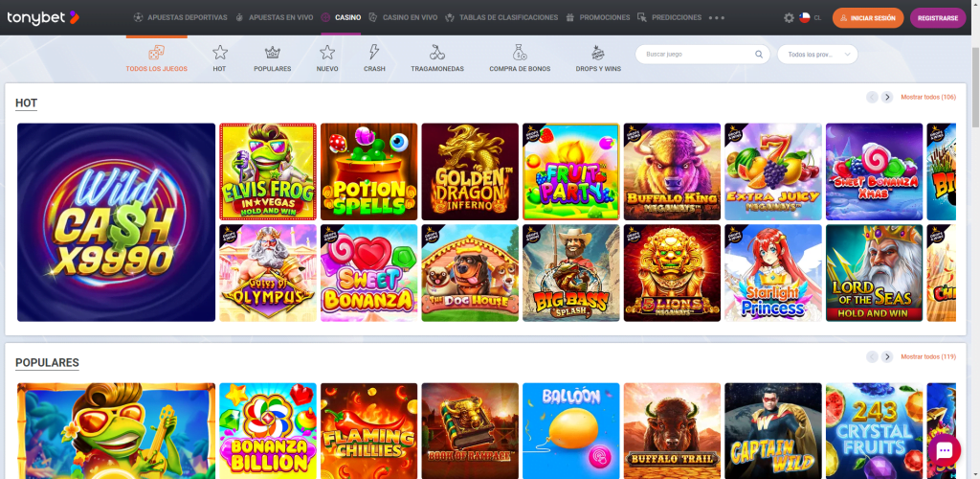The image size is (980, 479).
Task: Open Tablas de Clasificaciones
Action: pyautogui.click(x=501, y=17)
